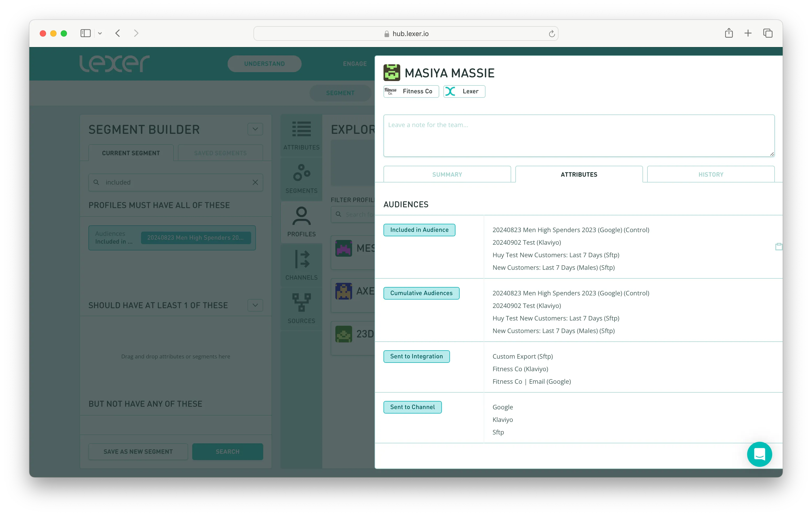Click the Safari reload page icon
The height and width of the screenshot is (516, 812).
tap(552, 34)
